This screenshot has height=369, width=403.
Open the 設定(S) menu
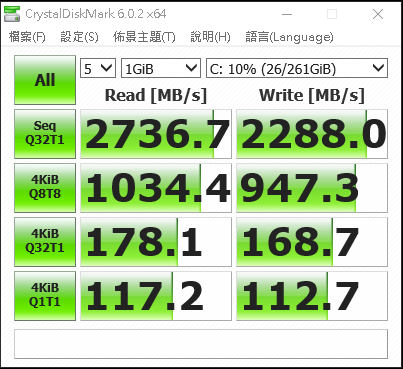click(x=79, y=37)
